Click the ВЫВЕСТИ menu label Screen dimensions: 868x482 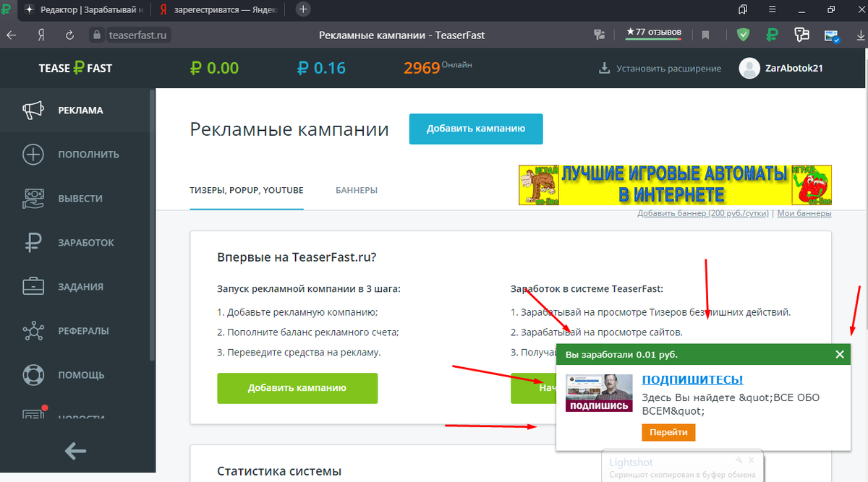click(x=80, y=199)
